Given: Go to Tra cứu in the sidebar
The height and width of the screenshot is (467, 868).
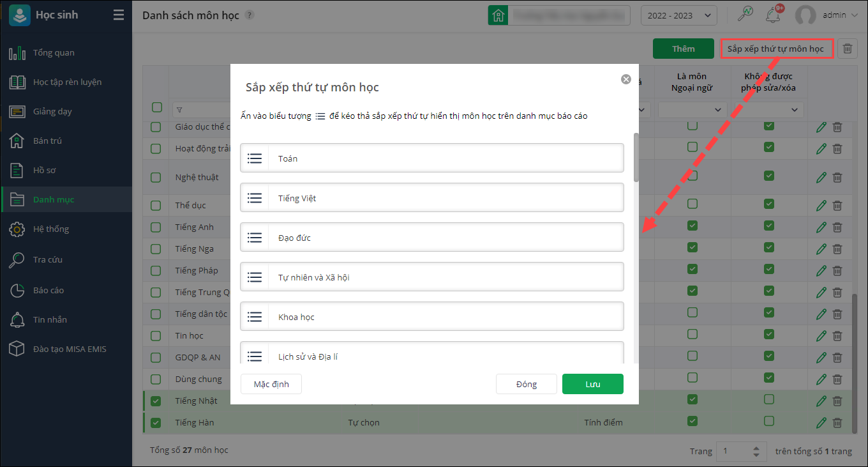Looking at the screenshot, I should (66, 259).
